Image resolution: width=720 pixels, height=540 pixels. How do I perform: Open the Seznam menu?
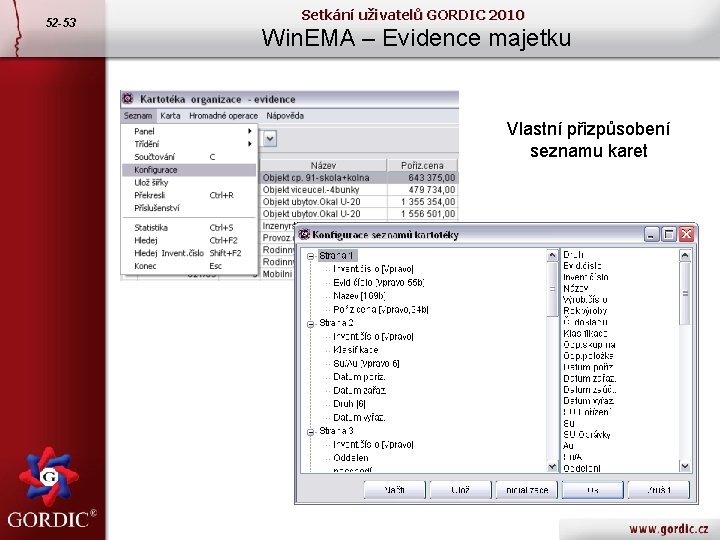coord(138,116)
